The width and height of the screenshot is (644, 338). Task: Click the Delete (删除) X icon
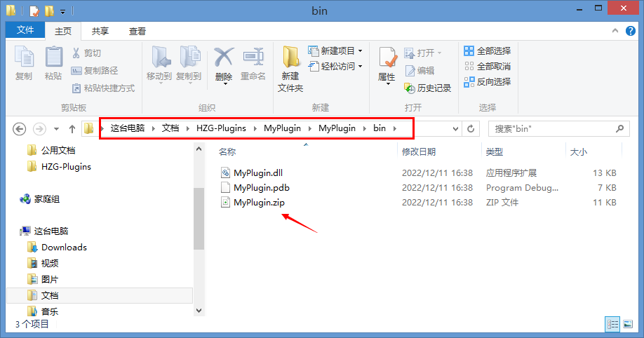coord(224,58)
